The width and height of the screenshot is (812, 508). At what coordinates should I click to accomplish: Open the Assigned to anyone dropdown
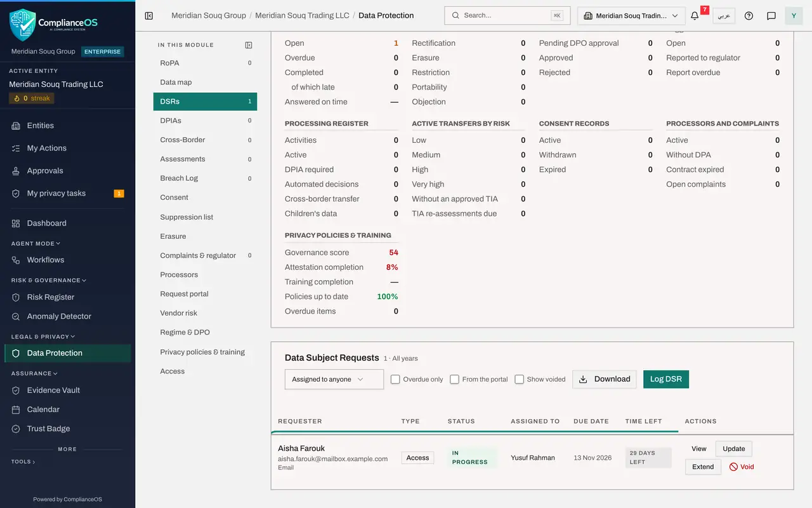(x=334, y=379)
